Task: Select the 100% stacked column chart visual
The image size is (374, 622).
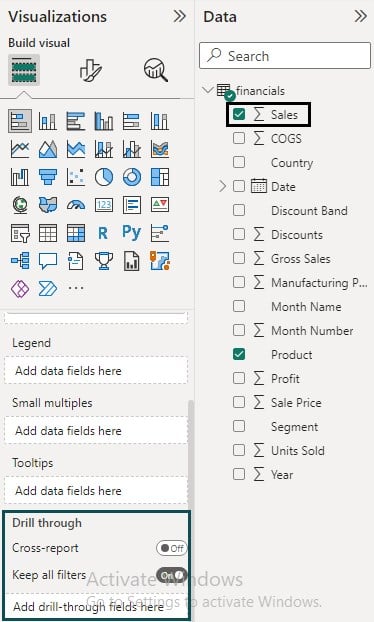Action: [160, 121]
